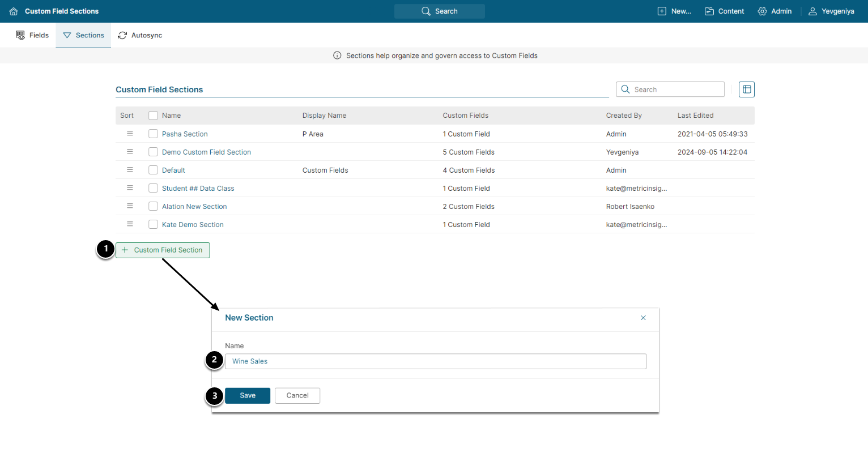Click the drag handle for Pasha Section

pyautogui.click(x=130, y=134)
